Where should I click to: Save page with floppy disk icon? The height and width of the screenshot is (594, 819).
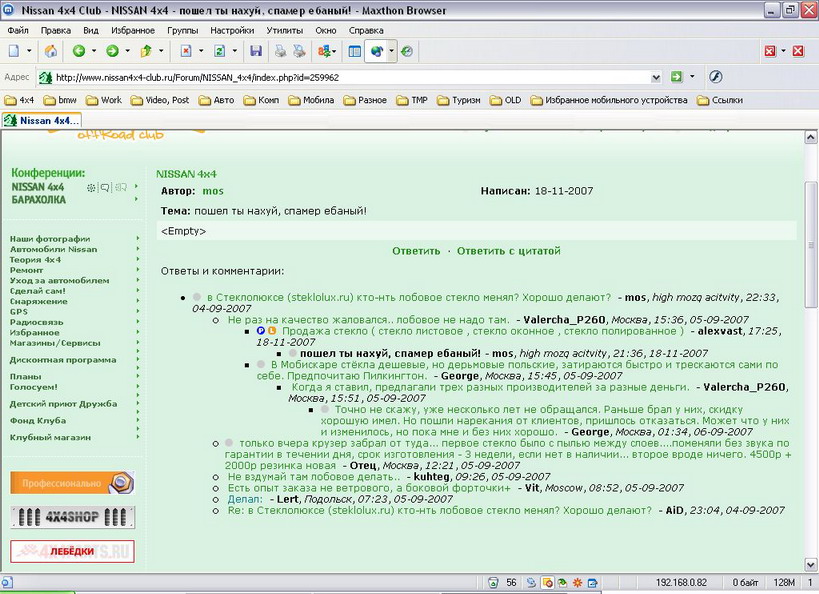click(x=256, y=51)
